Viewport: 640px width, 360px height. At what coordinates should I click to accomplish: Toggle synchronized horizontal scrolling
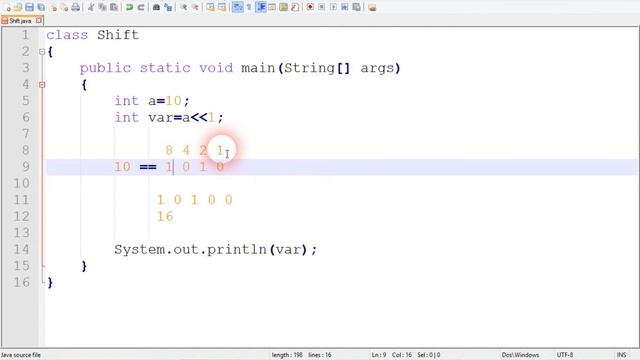222,7
